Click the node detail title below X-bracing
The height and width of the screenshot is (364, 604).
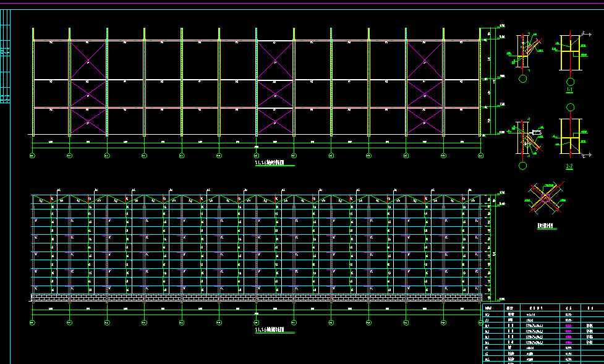544,226
